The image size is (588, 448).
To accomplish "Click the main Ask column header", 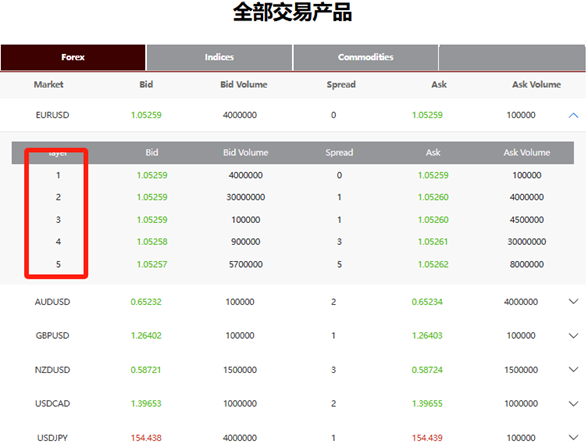I will 439,85.
